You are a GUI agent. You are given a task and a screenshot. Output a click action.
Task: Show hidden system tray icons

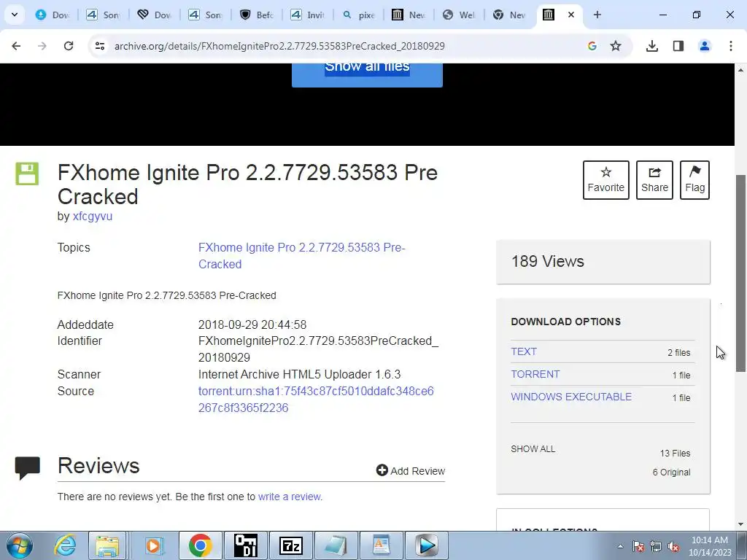click(x=620, y=546)
